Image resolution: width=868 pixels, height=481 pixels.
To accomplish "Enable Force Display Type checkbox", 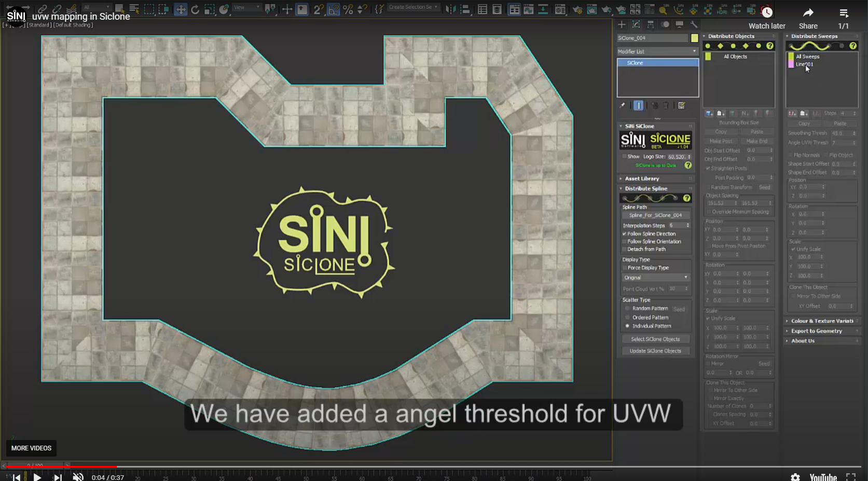I will point(625,268).
